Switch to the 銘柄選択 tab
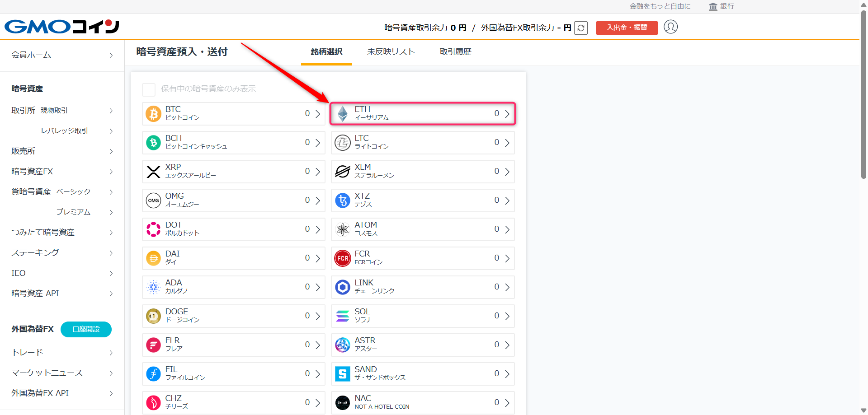This screenshot has height=415, width=868. [326, 52]
